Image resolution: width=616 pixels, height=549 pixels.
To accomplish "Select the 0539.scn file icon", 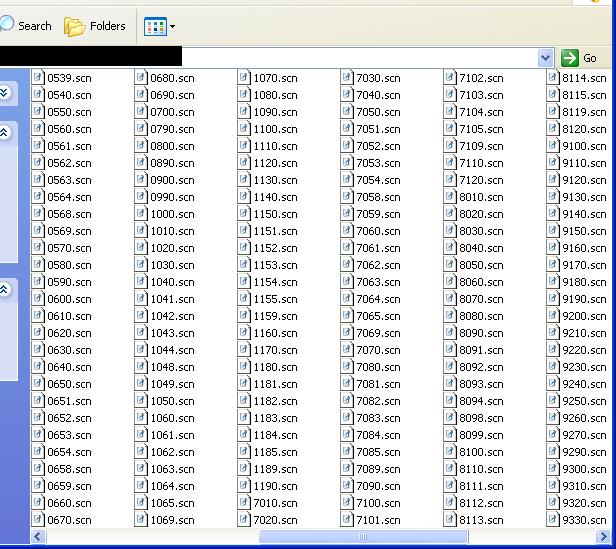I will click(38, 77).
